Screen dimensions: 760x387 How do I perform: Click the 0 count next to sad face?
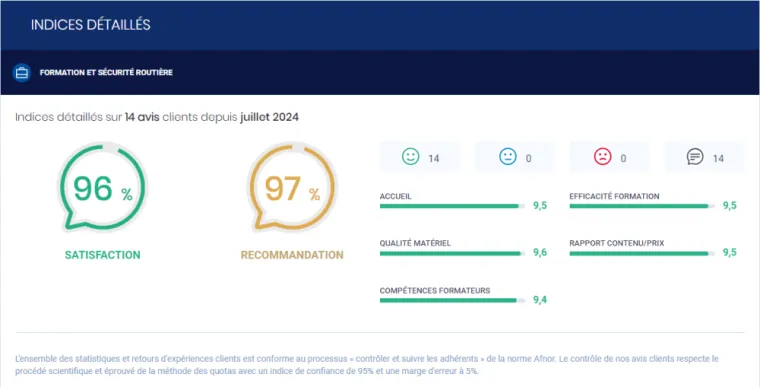click(623, 158)
